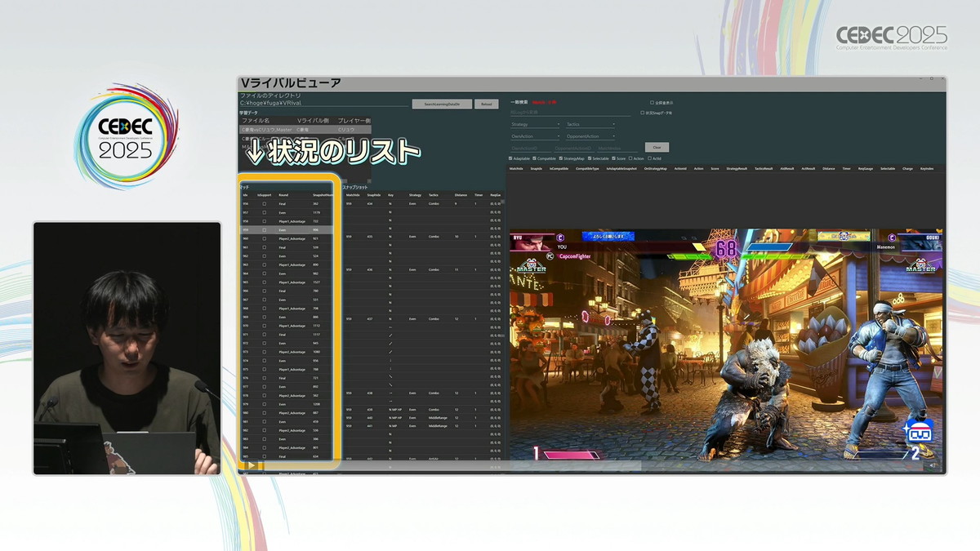Open the Tactics dropdown

(x=591, y=124)
